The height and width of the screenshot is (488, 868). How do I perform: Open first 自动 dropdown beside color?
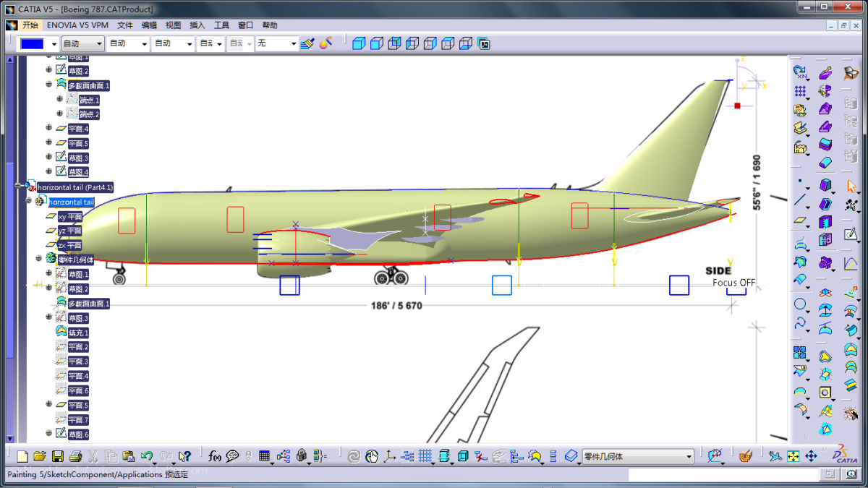[82, 44]
